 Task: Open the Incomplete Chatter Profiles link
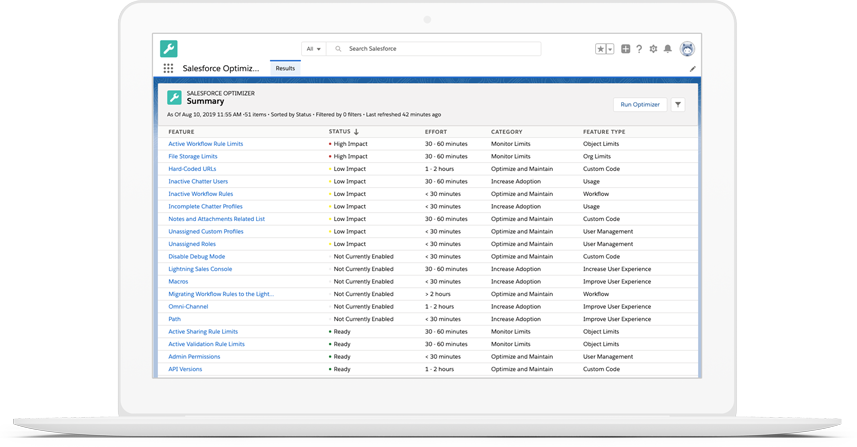coord(205,207)
